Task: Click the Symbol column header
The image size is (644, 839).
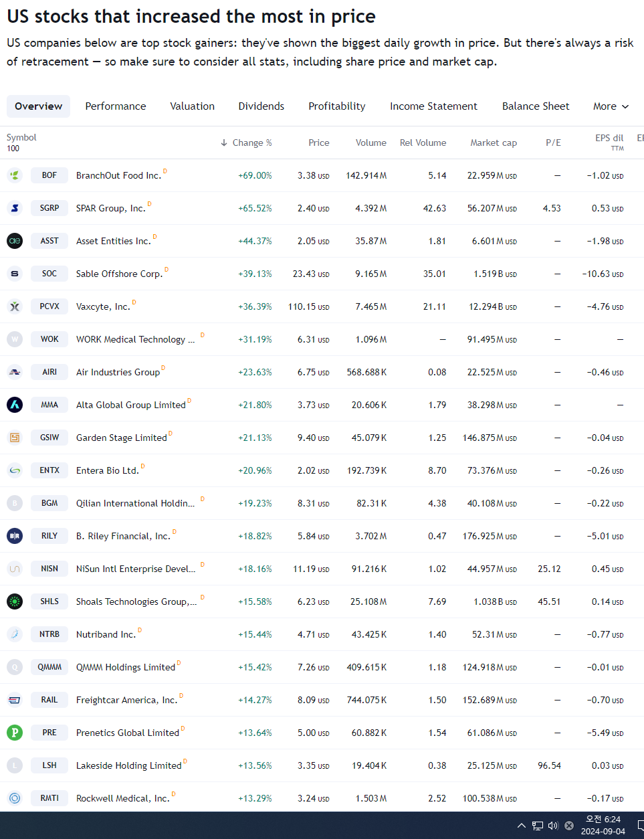Action: click(x=21, y=137)
